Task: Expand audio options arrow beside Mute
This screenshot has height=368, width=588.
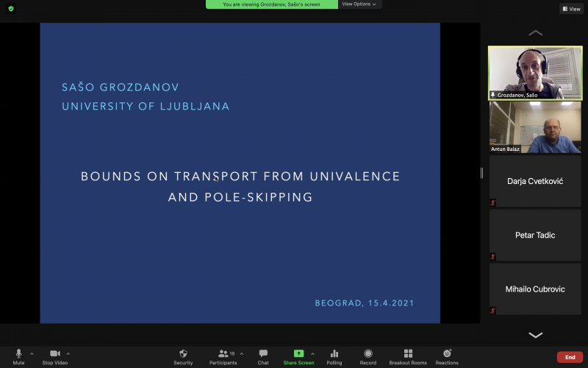Action: pos(32,353)
